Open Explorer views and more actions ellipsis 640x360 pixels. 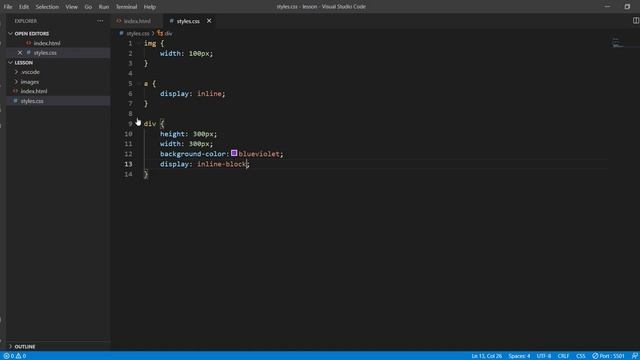(100, 21)
